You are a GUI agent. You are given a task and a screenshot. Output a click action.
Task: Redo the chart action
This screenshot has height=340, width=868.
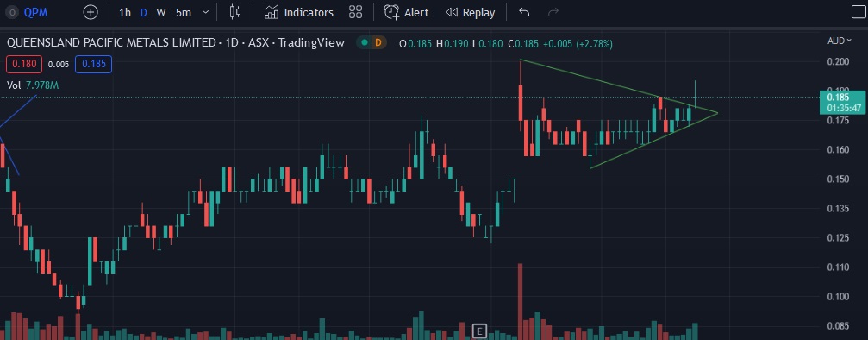553,12
